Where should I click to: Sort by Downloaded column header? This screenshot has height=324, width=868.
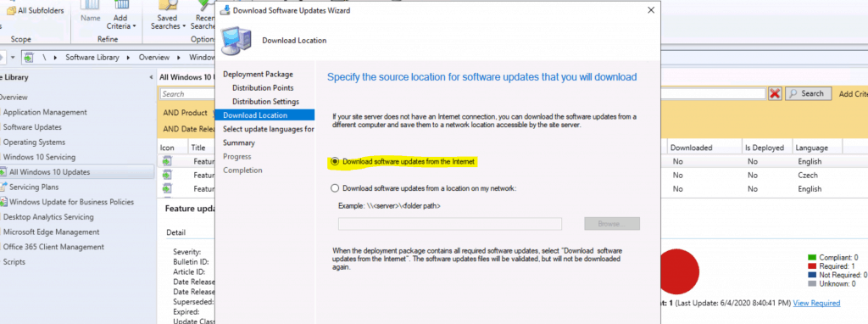(x=691, y=148)
